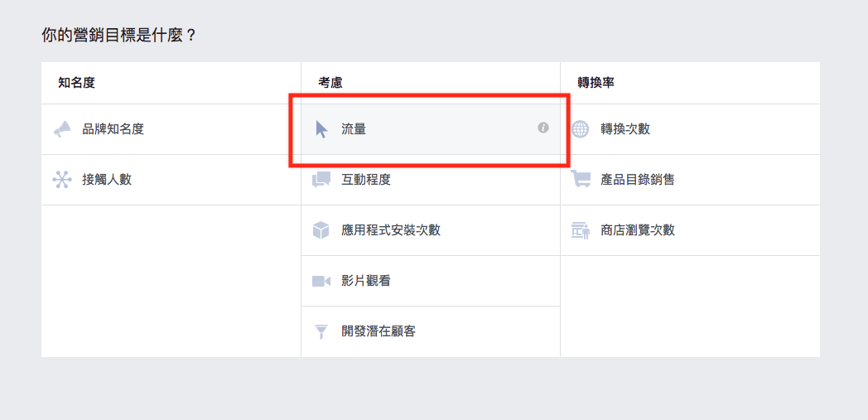Choose the 品牌知名度 objective label
This screenshot has width=868, height=420.
[113, 129]
